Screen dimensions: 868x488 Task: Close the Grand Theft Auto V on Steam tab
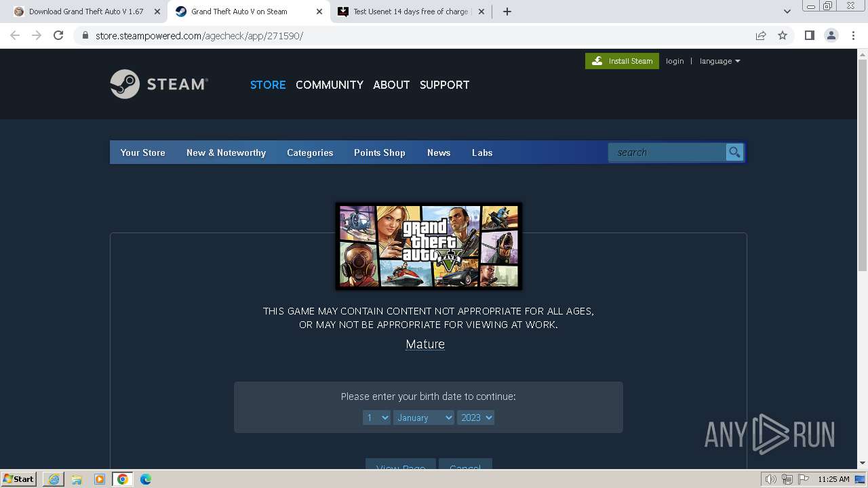coord(319,12)
